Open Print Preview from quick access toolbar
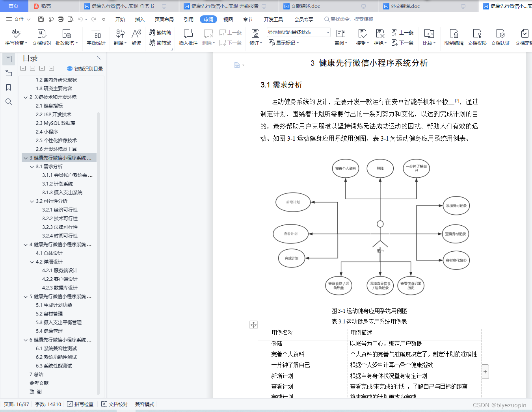The width and height of the screenshot is (532, 412). 71,19
